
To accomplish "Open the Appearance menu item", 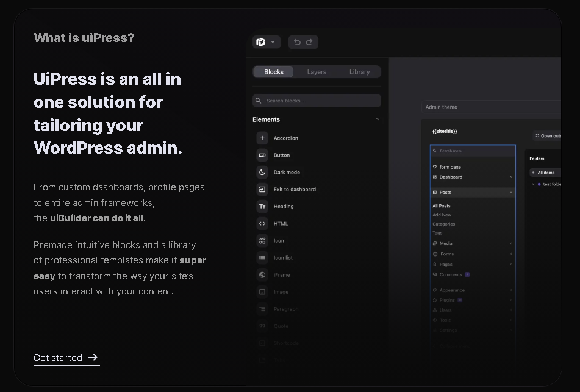I will [452, 290].
